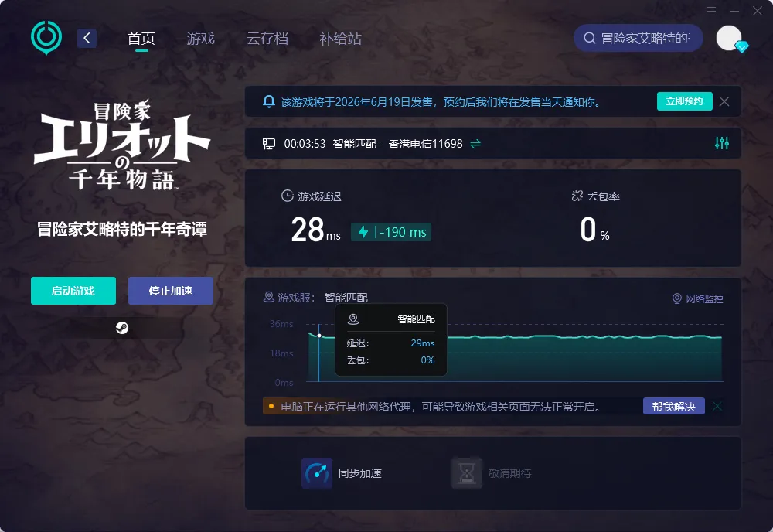Open acceleration settings sliders icon
This screenshot has width=773, height=532.
(722, 143)
